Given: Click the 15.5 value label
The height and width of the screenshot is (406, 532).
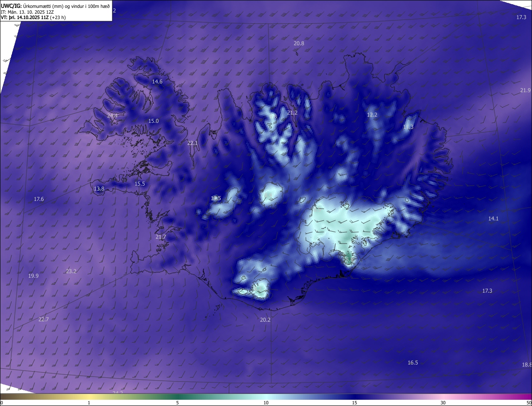Looking at the screenshot, I should (x=140, y=184).
